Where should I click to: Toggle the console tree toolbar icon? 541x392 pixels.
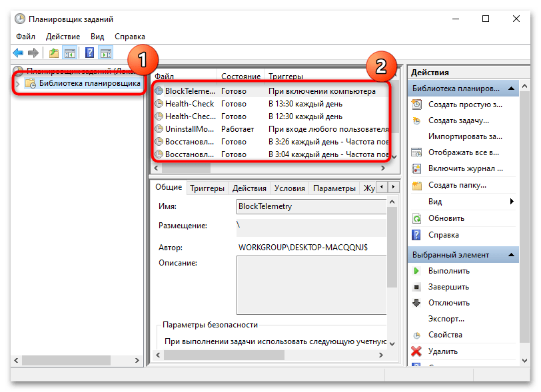coord(70,53)
